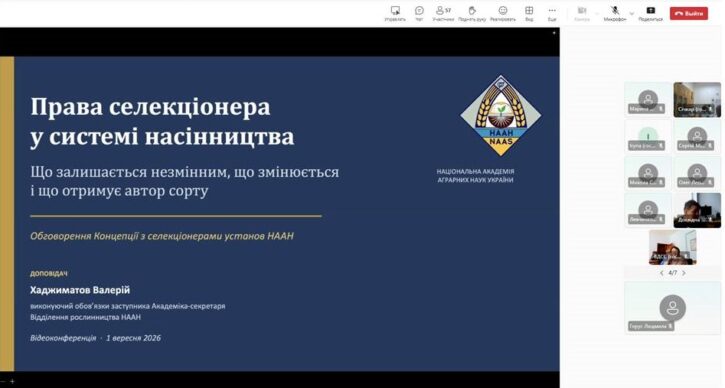Select the participant tile with green speaking avatar
The height and width of the screenshot is (388, 725).
pyautogui.click(x=648, y=136)
